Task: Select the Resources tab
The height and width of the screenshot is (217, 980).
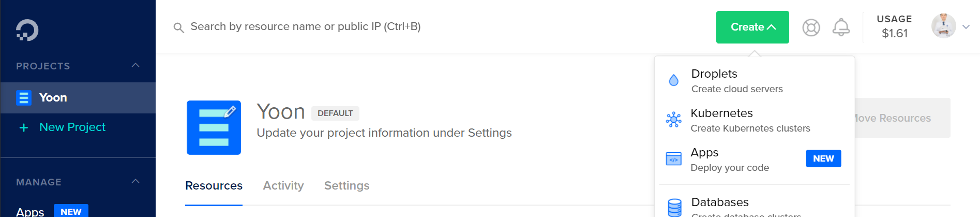Action: pos(214,185)
